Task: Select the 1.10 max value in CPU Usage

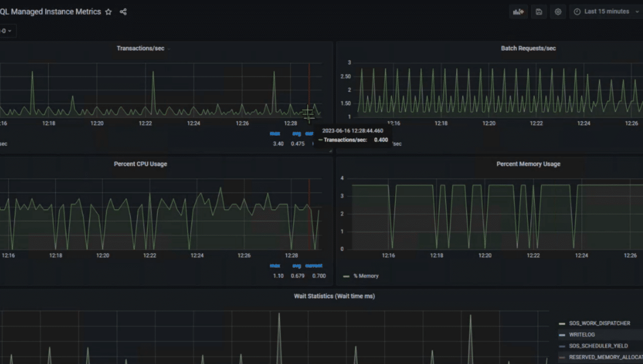Action: [278, 276]
